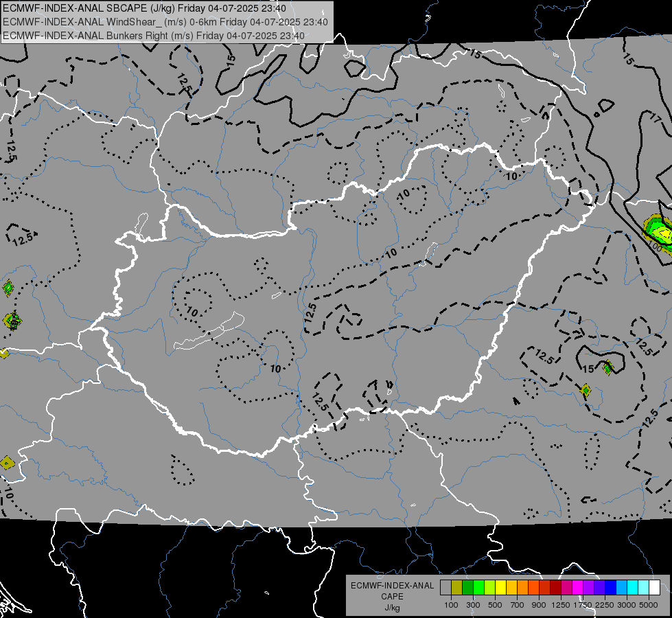The width and height of the screenshot is (672, 618).
Task: Click the legend value 1250
Action: [x=561, y=605]
